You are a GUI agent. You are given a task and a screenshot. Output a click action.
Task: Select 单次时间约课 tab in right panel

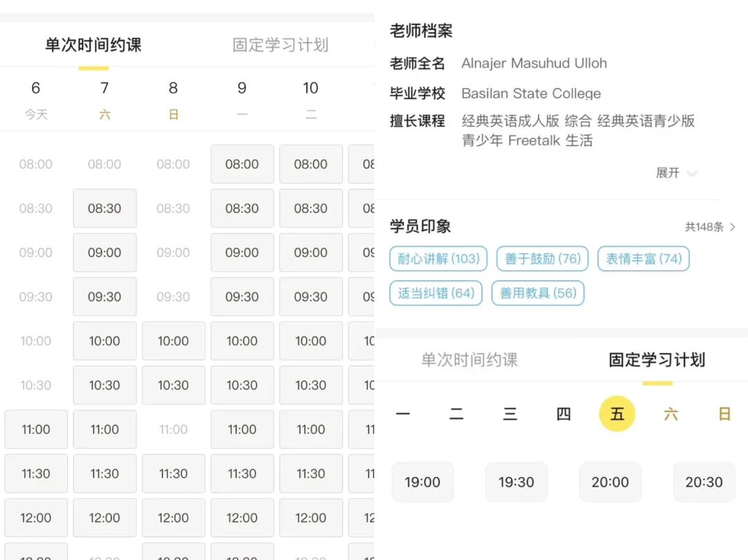pyautogui.click(x=470, y=359)
